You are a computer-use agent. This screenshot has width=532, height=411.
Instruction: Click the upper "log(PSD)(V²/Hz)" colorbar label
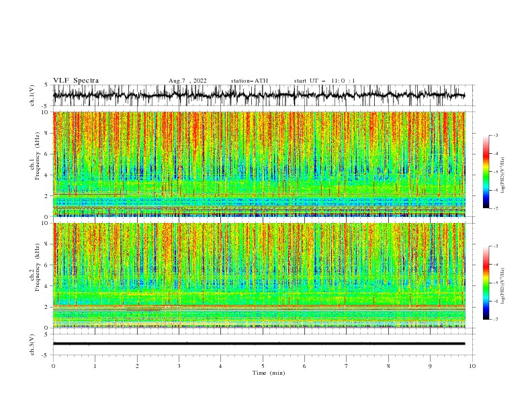click(x=503, y=175)
